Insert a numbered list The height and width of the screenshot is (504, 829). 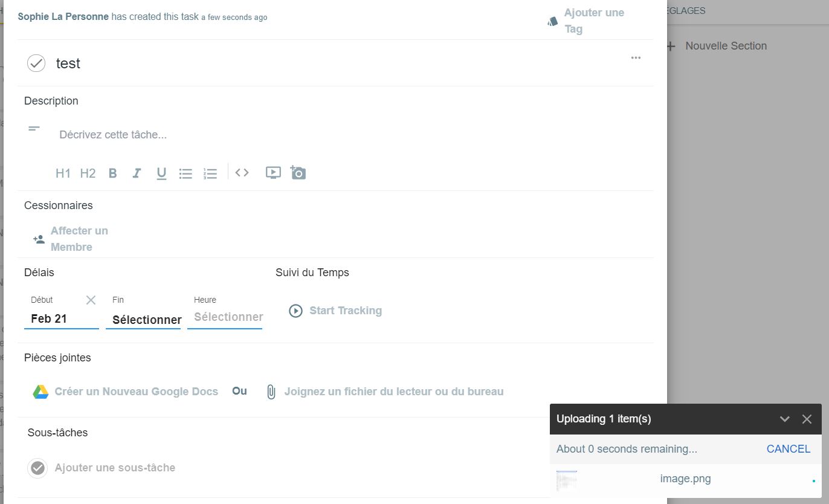point(210,173)
